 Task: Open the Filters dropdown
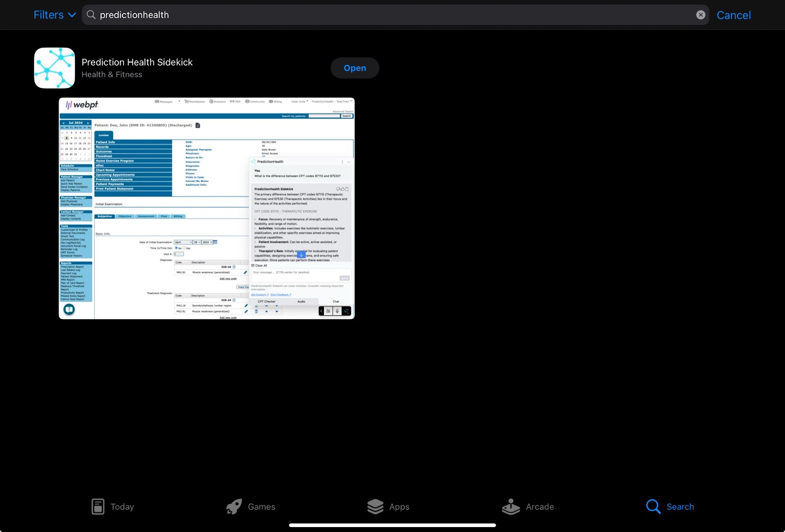[54, 15]
